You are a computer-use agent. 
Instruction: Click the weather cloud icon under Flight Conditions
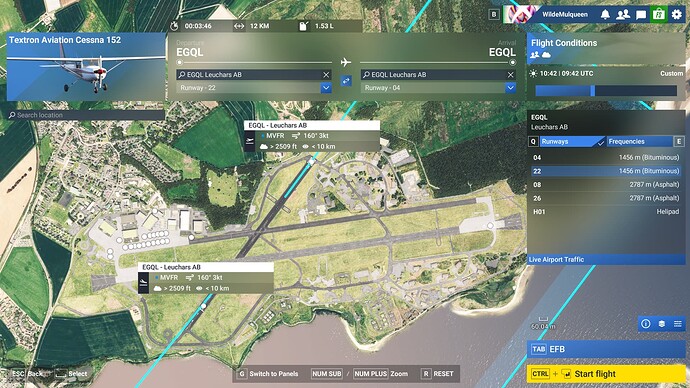(546, 55)
